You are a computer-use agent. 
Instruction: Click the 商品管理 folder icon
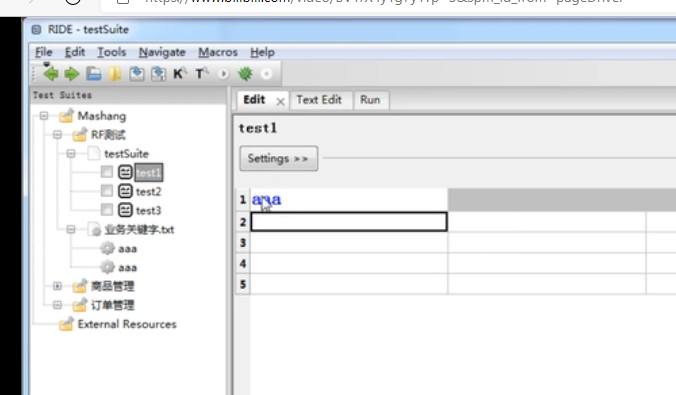[x=80, y=285]
